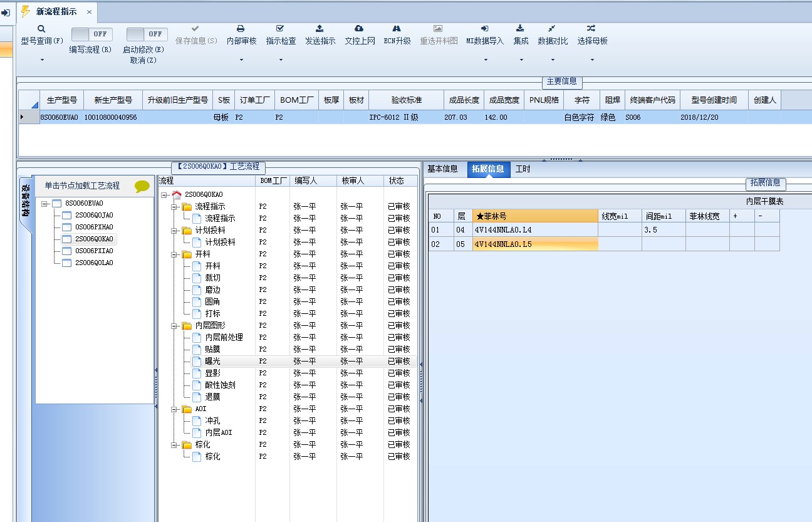Click the highlighted 4V144NNLA0.L5 cell
Viewport: 812px width, 522px height.
535,244
